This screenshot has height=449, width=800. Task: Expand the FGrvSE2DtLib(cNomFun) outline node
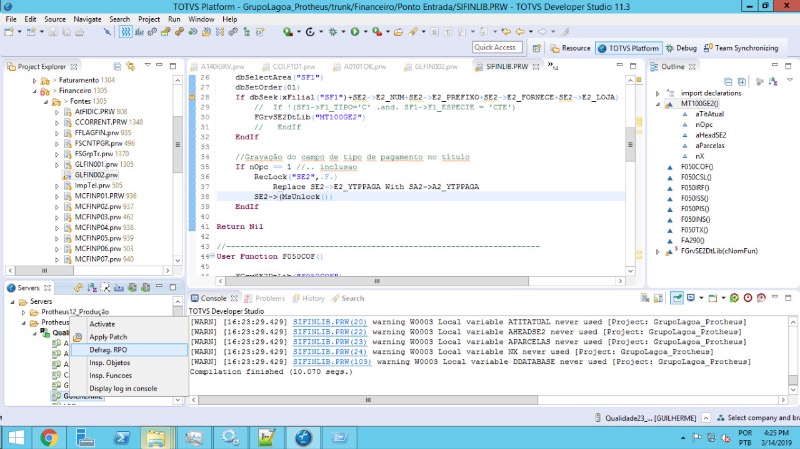tap(658, 252)
